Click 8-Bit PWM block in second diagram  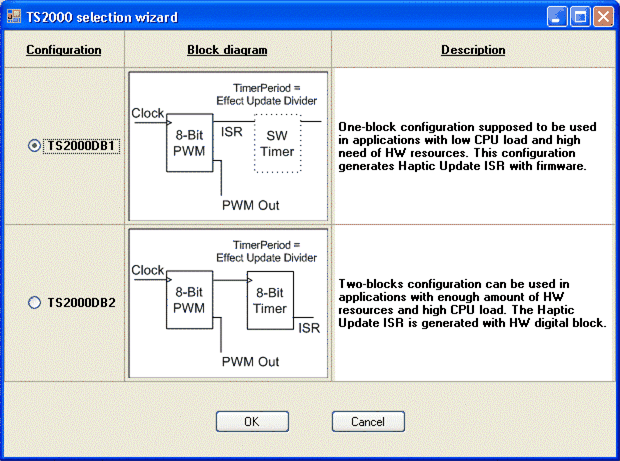coord(188,301)
